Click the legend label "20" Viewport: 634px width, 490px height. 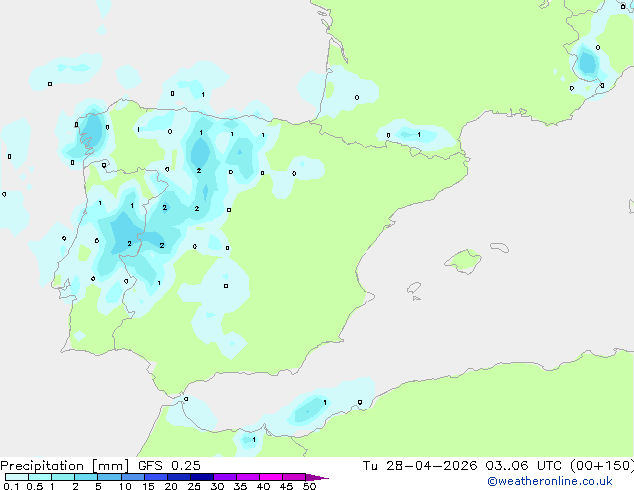(x=171, y=486)
